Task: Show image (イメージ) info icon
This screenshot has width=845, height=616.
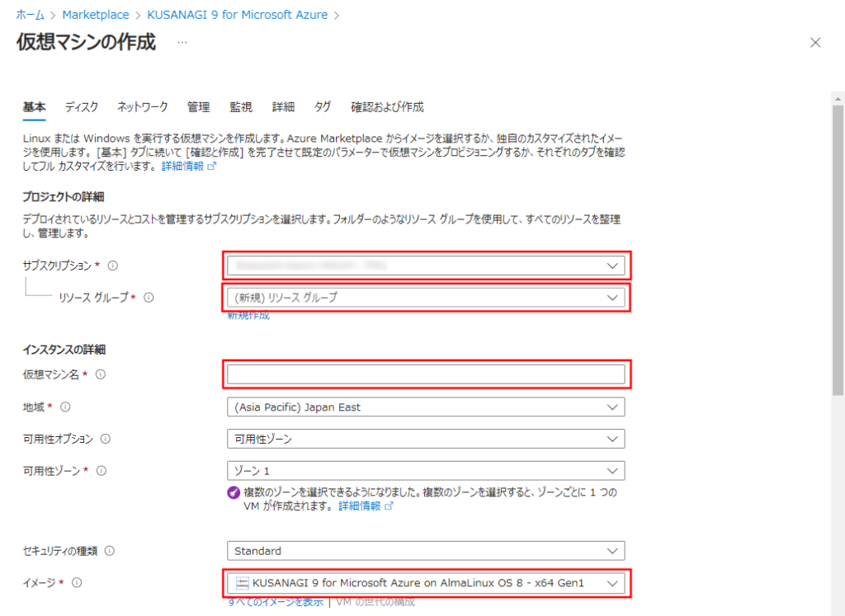Action: tap(77, 583)
